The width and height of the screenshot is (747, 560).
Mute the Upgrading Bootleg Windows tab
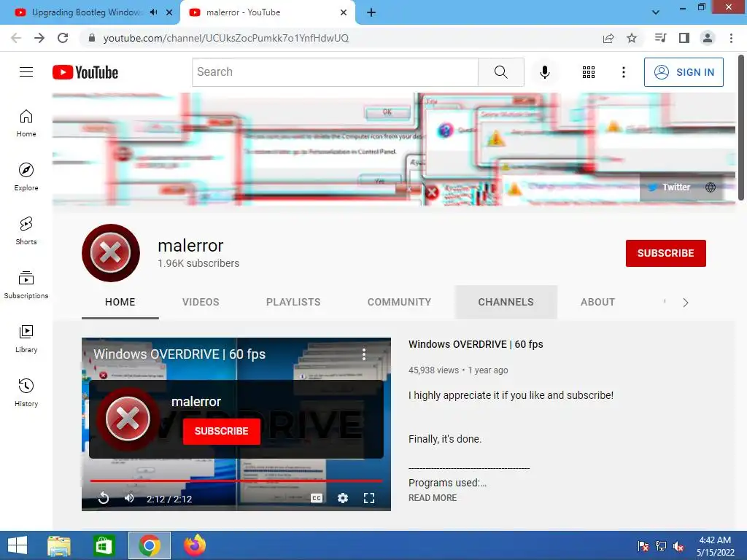[153, 12]
